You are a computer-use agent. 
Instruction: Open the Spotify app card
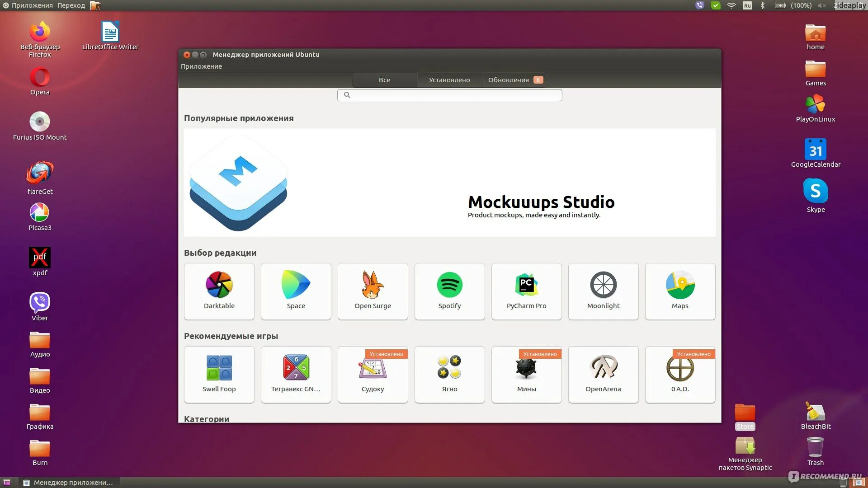[x=449, y=291]
